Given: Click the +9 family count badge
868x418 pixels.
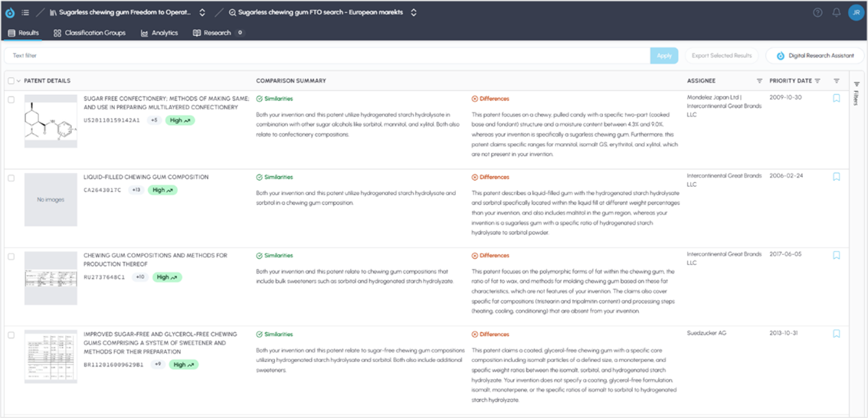Looking at the screenshot, I should pos(158,364).
